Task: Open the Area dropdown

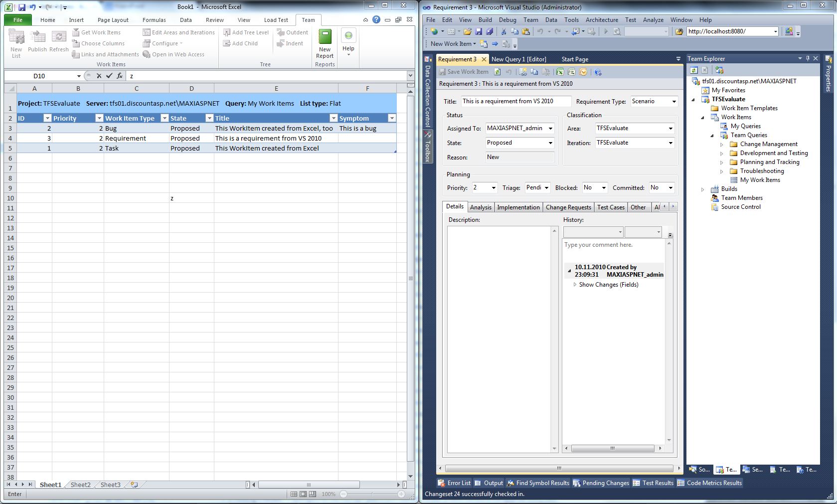Action: (670, 129)
